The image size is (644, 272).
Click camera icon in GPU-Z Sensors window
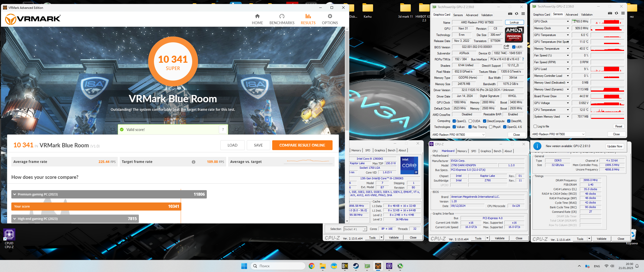pos(610,13)
